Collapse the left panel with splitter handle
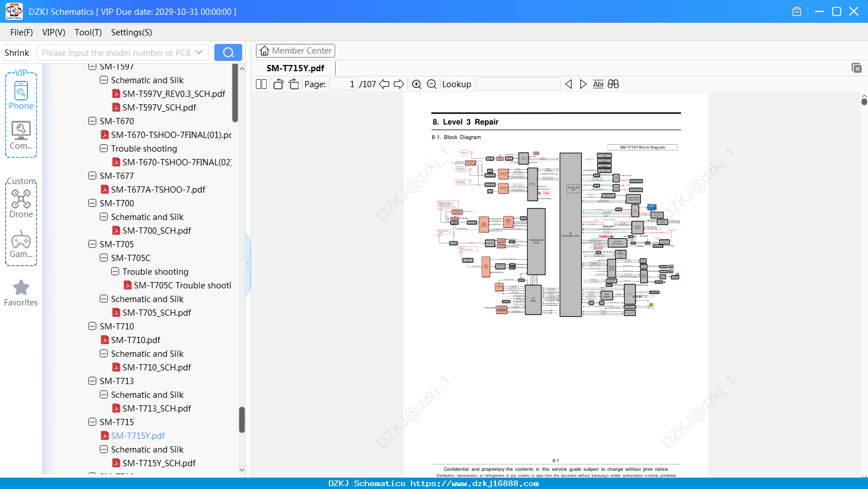Screen dimensions: 868x489 [248, 263]
